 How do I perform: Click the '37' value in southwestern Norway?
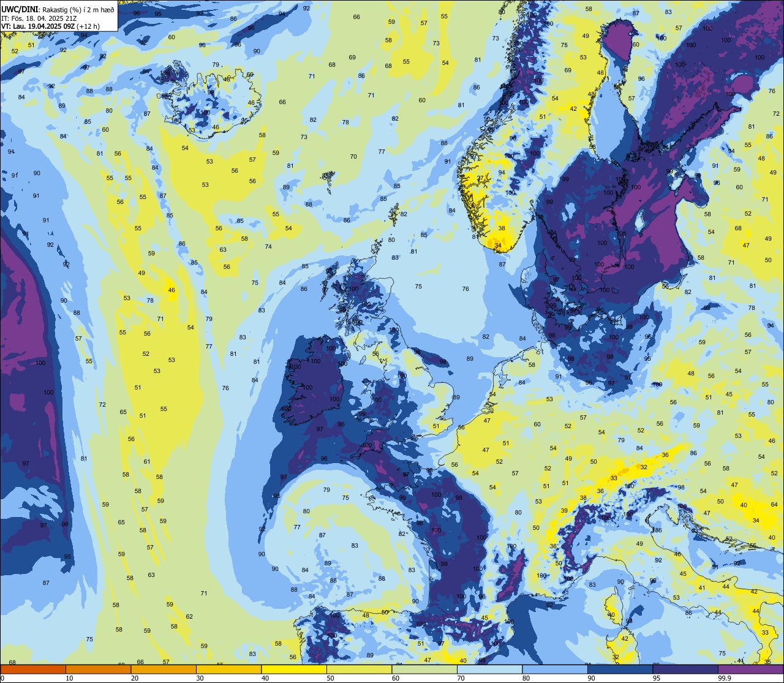tap(481, 178)
